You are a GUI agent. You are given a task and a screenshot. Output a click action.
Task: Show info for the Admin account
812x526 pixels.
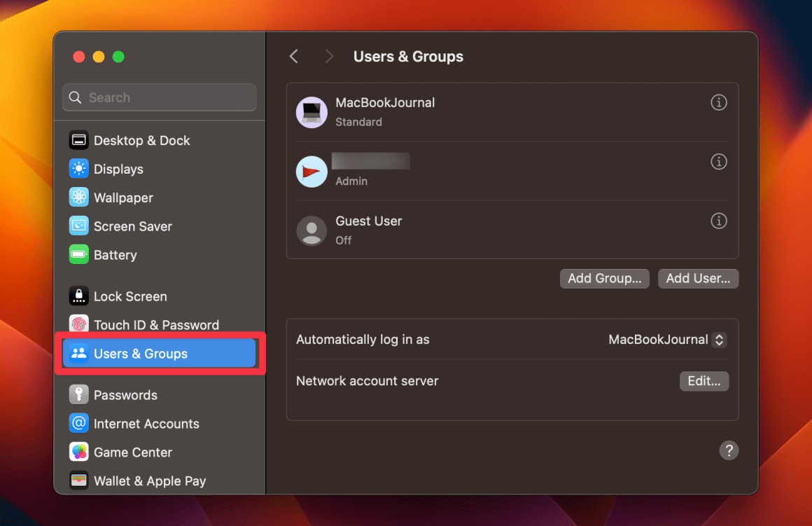click(719, 162)
